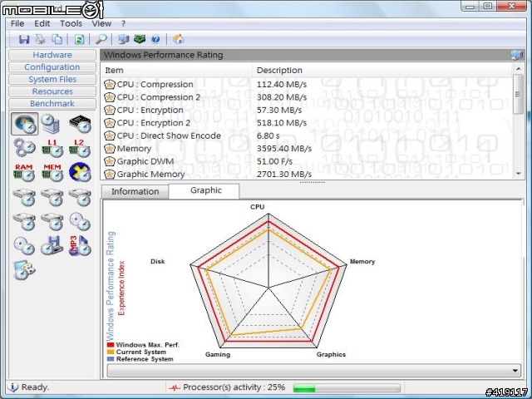Click the icon beside CPU : Compression row
This screenshot has height=399, width=532.
pyautogui.click(x=109, y=84)
